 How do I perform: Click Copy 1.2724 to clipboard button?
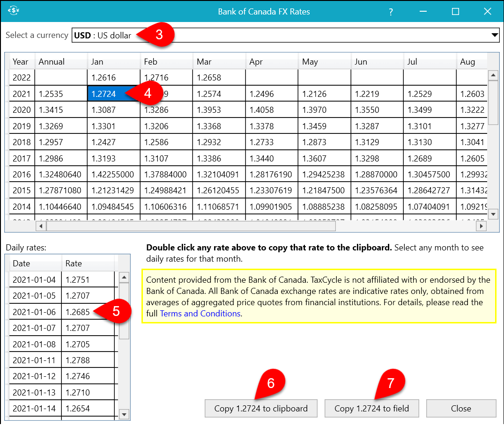(261, 408)
